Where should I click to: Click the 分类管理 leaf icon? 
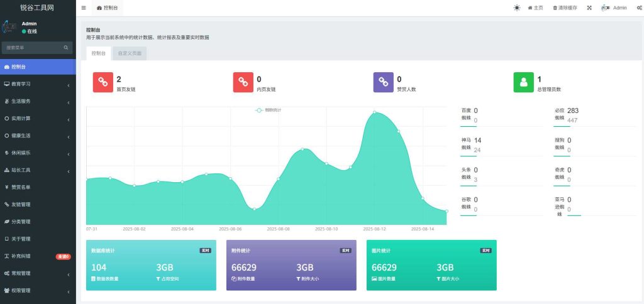tap(6, 222)
